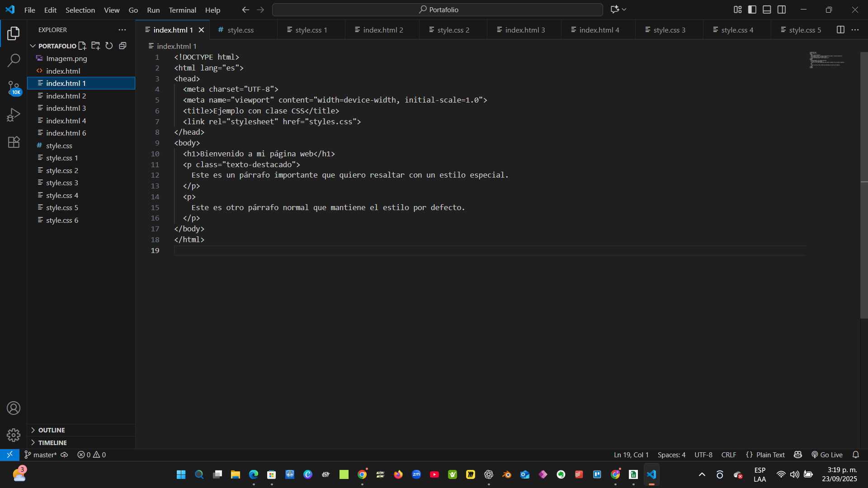The width and height of the screenshot is (868, 488).
Task: Open Source Control view with 10K badge
Action: (14, 88)
